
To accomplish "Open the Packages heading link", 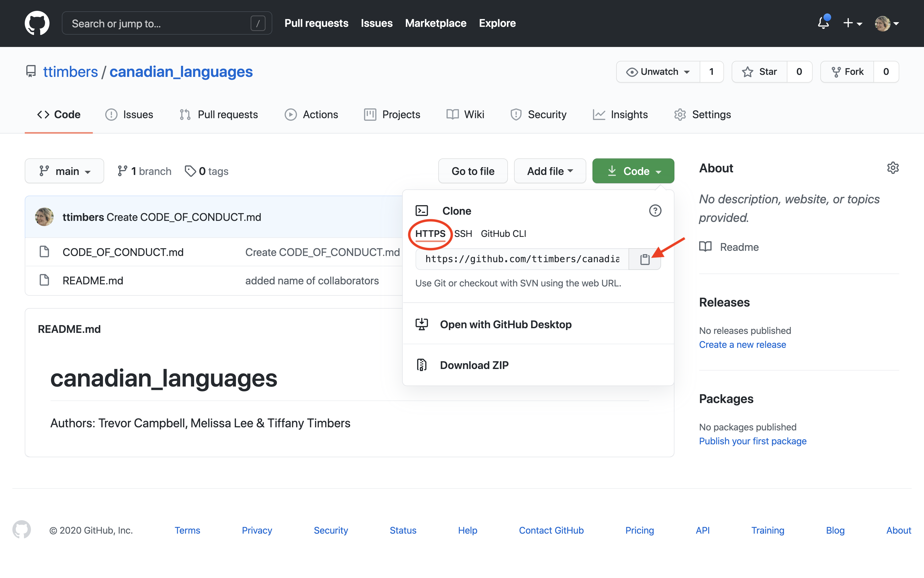I will [x=726, y=399].
